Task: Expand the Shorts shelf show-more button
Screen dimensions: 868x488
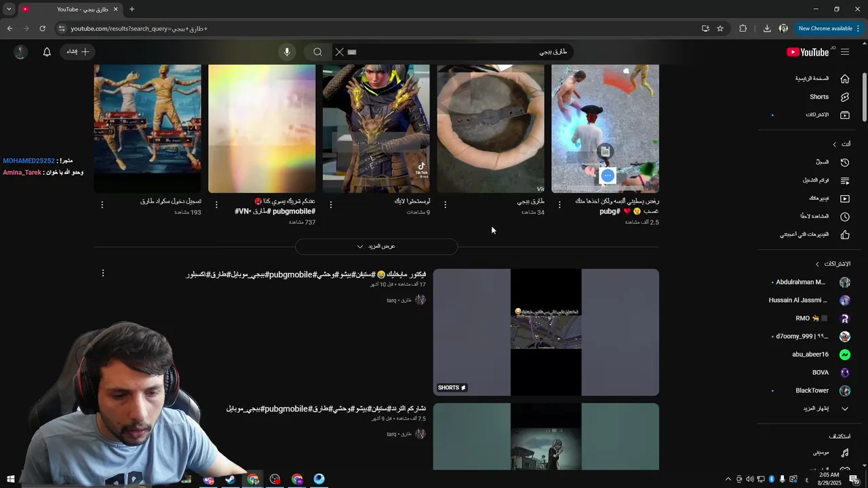Action: pos(376,247)
